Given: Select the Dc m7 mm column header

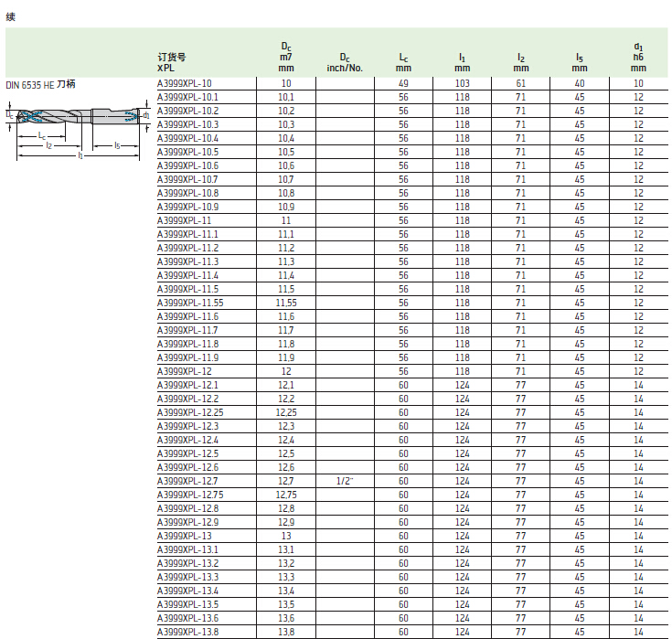Looking at the screenshot, I should pos(285,57).
